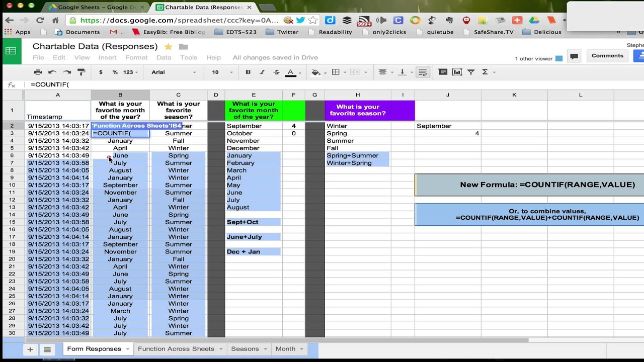Select the Paint format tool

pos(82,72)
